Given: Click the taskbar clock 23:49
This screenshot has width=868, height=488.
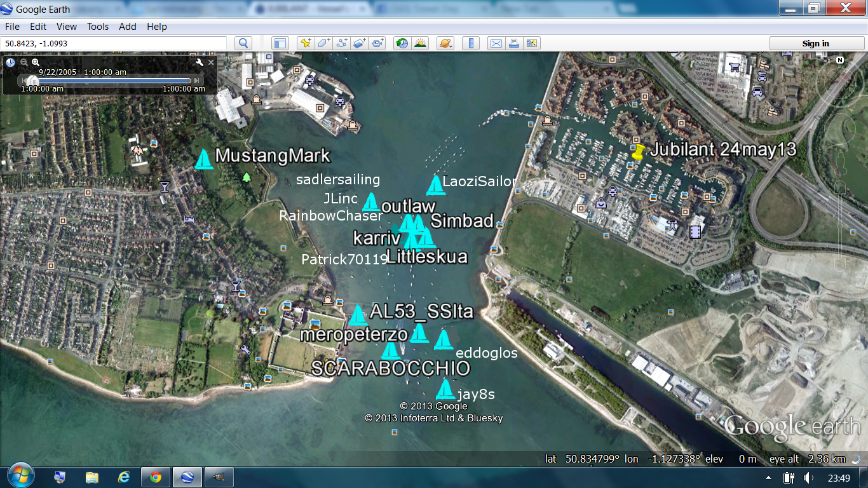Looking at the screenshot, I should click(839, 478).
